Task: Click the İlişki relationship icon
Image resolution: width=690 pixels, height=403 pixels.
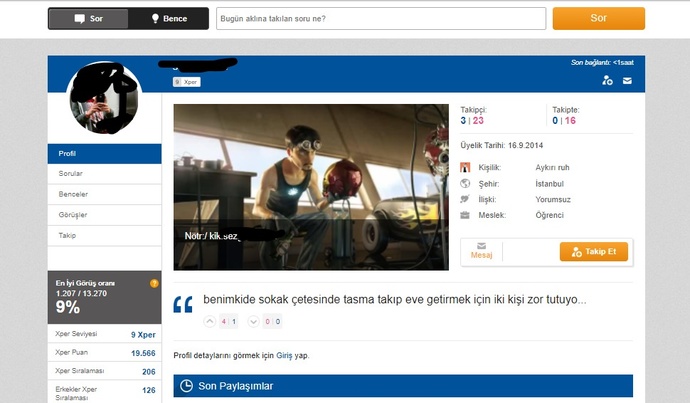Action: [465, 199]
